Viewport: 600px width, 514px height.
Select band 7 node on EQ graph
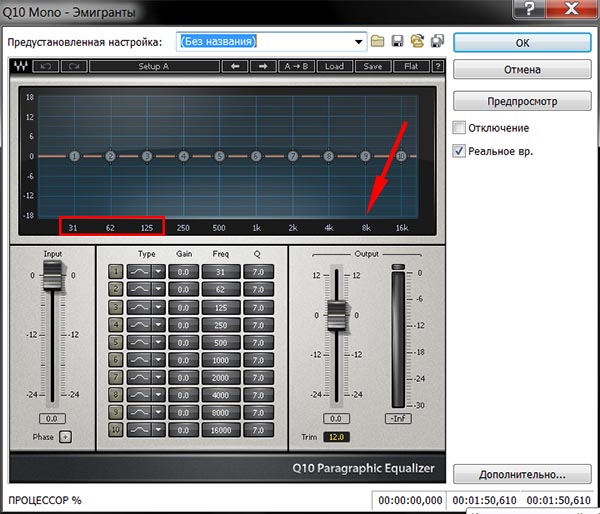292,156
